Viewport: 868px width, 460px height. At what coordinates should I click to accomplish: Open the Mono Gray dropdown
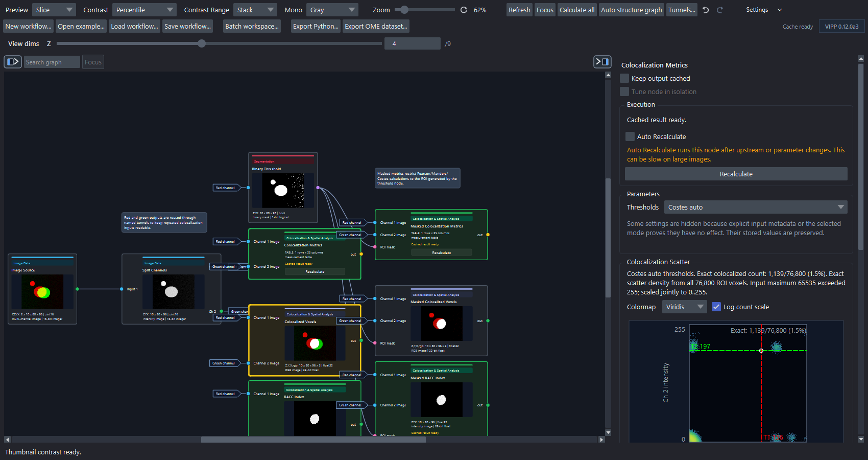332,10
